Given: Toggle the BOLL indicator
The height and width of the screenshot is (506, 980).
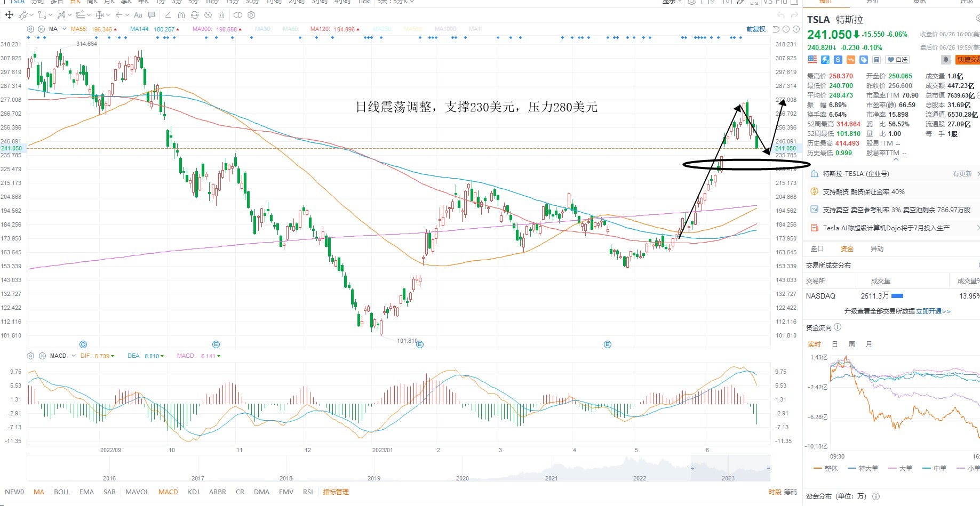Looking at the screenshot, I should pyautogui.click(x=62, y=492).
